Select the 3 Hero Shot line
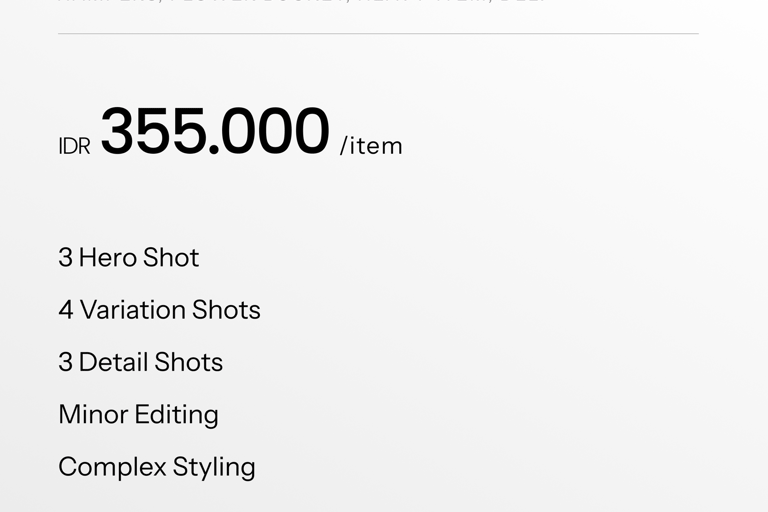Screen dimensions: 768x512 coord(129,257)
